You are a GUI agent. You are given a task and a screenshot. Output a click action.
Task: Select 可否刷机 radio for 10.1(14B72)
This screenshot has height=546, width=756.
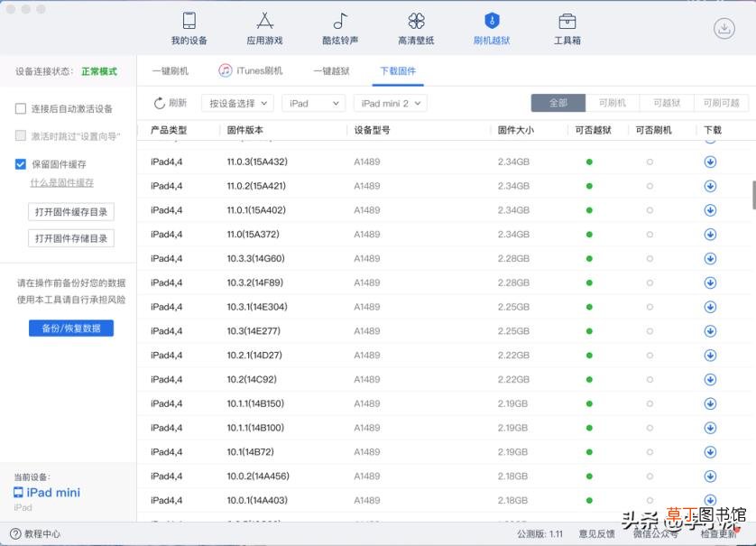[x=650, y=452]
